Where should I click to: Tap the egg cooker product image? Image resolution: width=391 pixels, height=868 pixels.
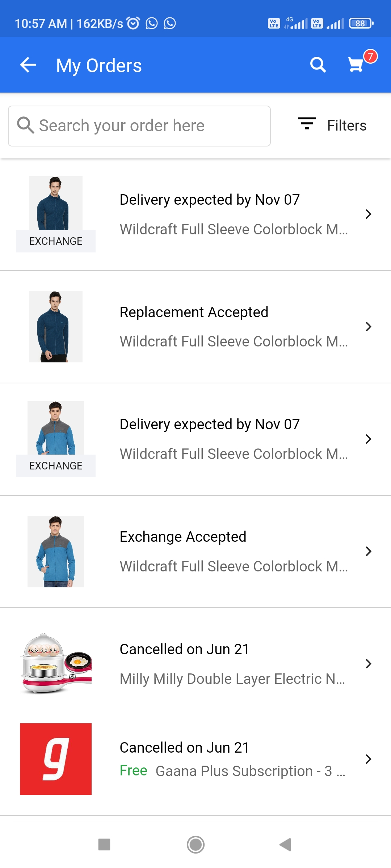tap(56, 664)
